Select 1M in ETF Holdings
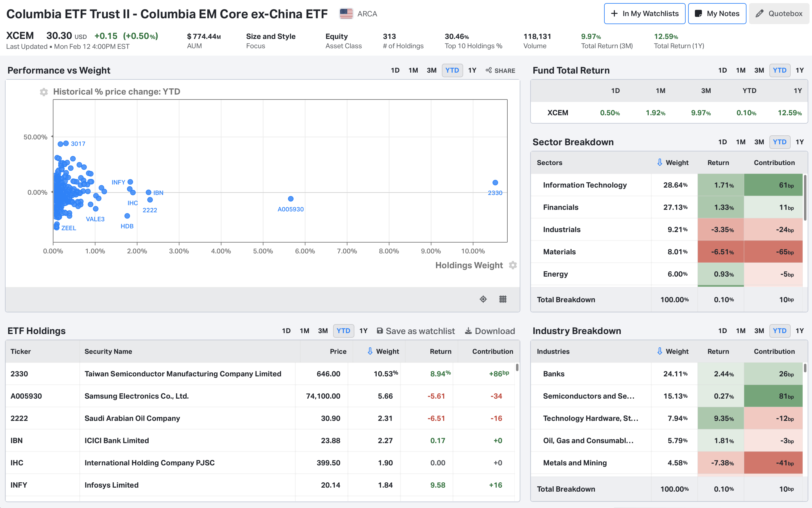 (304, 331)
